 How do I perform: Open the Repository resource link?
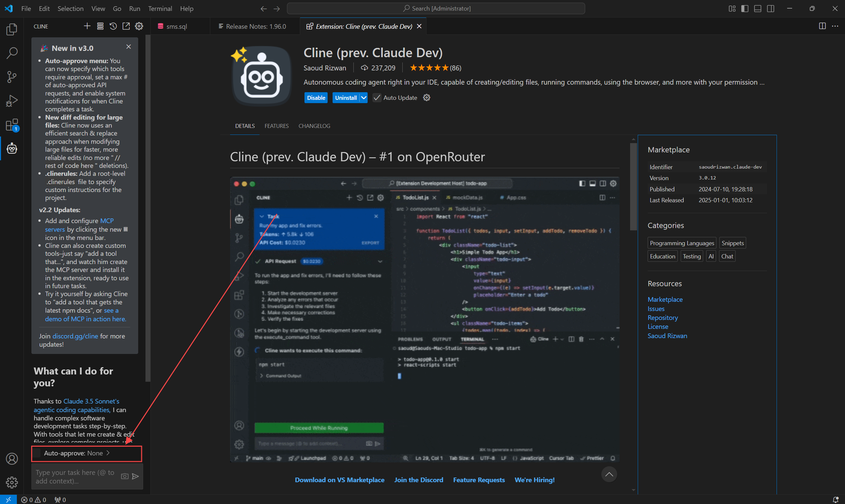662,318
